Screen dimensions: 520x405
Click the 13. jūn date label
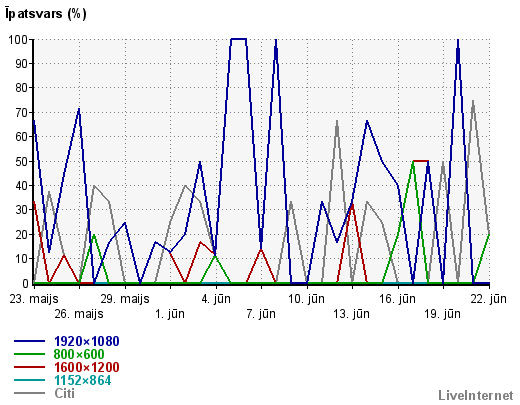[x=352, y=314]
